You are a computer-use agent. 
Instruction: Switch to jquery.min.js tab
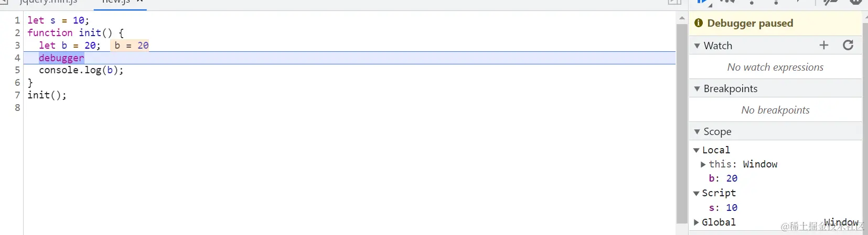tap(48, 2)
